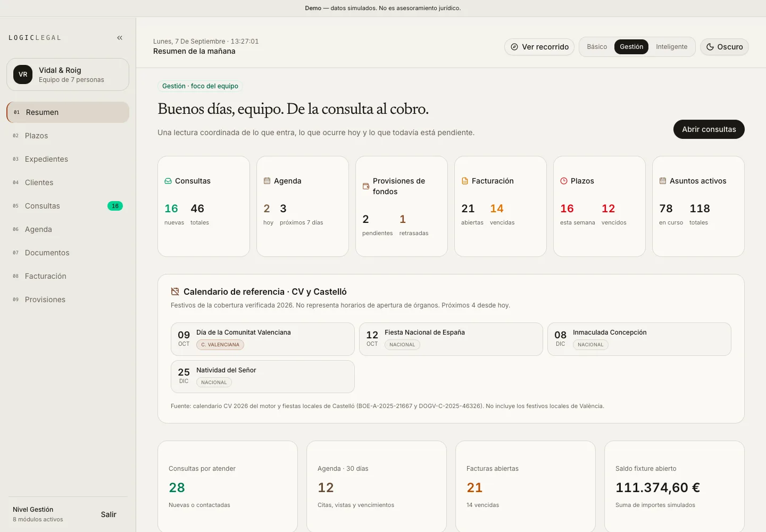Click the Natividad del Señor holiday card
Viewport: 766px width, 532px height.
coord(263,377)
